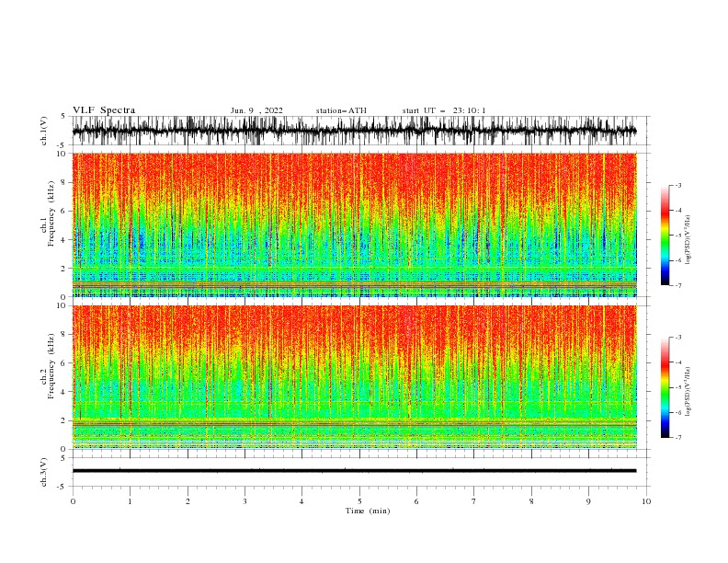This screenshot has height=563, width=728.
Task: Click the "VLF Spectra" title text
Action: click(104, 110)
